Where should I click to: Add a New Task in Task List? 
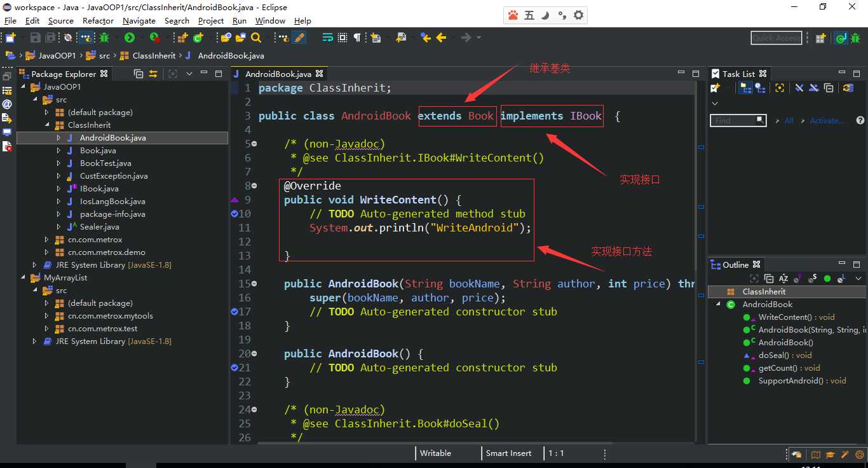[715, 88]
